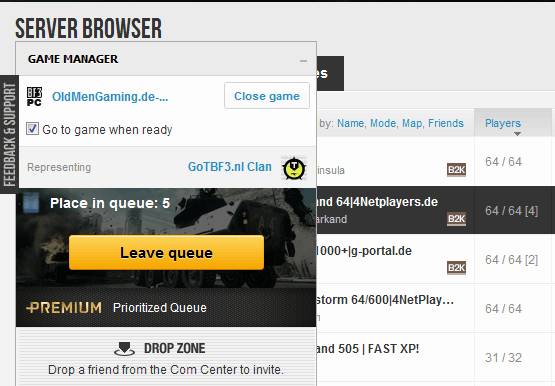Select the 64|4Netplayers.de server row
The width and height of the screenshot is (555, 386).
coord(436,210)
